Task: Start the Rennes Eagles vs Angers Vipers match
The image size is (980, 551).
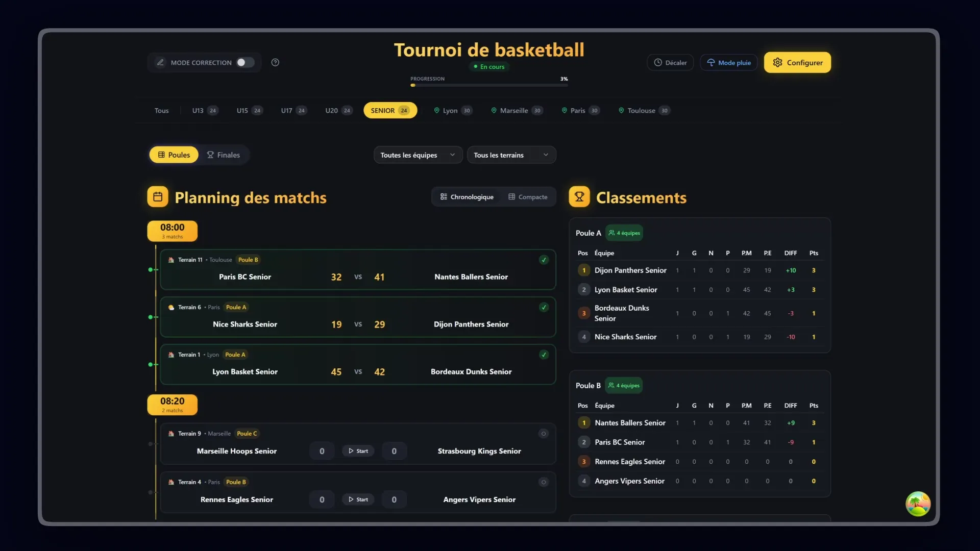Action: pos(358,499)
